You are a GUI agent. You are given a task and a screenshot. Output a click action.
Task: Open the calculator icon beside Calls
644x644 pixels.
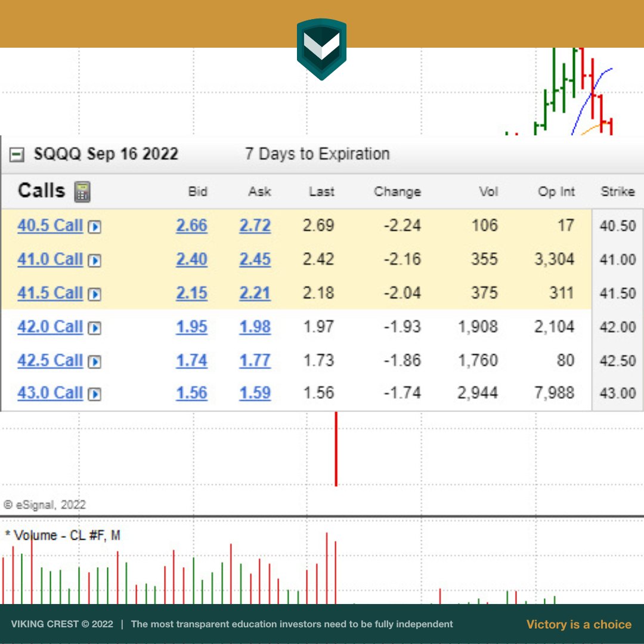coord(82,192)
